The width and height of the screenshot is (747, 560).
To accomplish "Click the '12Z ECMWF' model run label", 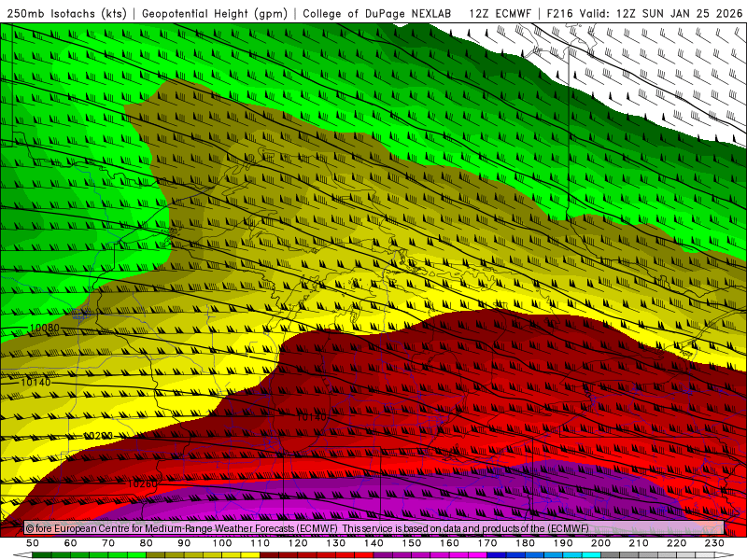I will coord(500,14).
